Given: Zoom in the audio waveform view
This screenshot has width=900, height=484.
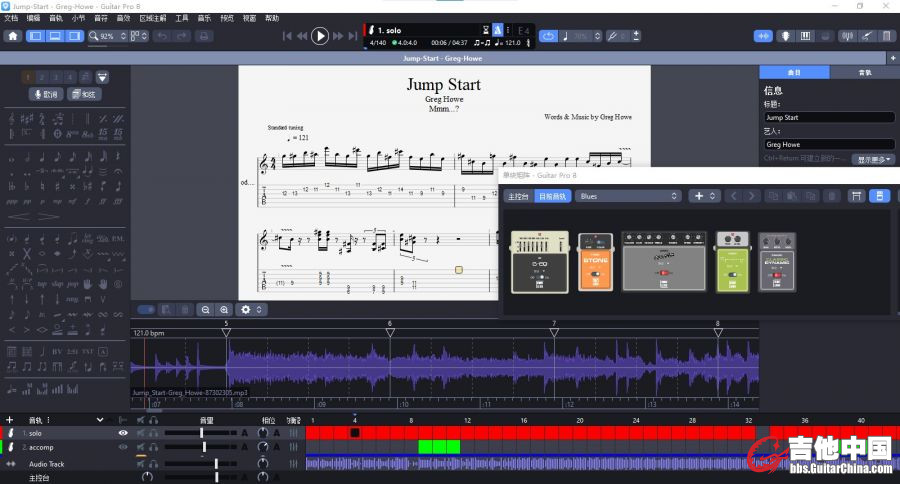Looking at the screenshot, I should pyautogui.click(x=224, y=310).
